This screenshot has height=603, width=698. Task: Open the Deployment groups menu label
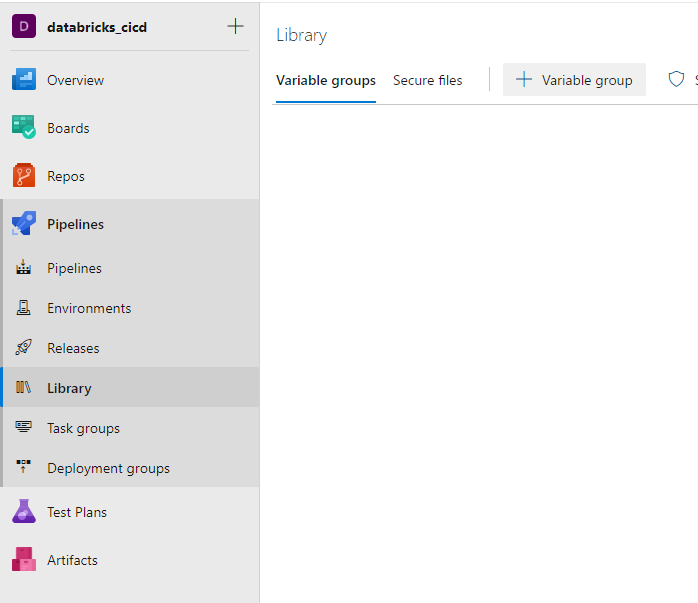click(108, 469)
